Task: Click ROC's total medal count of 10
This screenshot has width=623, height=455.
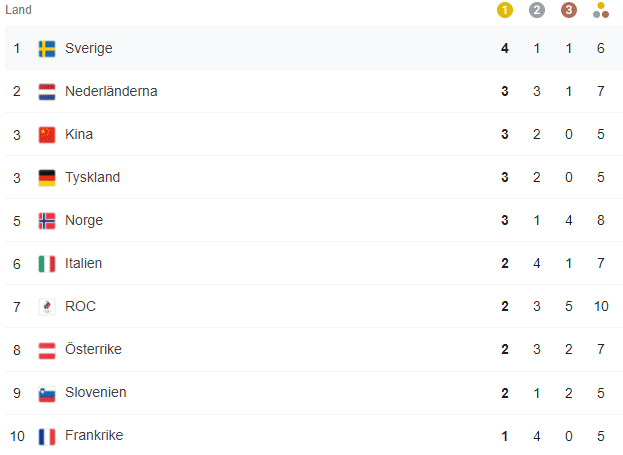Action: pyautogui.click(x=601, y=306)
